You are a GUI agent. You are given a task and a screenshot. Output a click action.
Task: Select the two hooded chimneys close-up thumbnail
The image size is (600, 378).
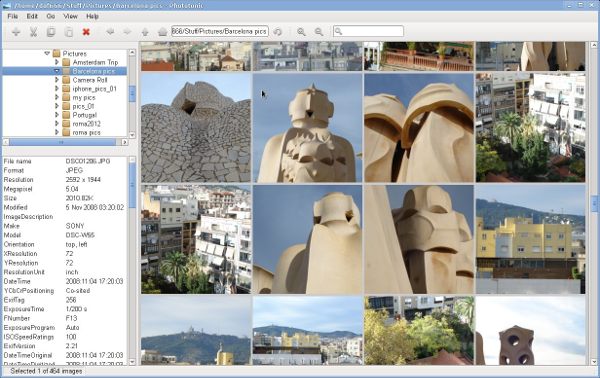pyautogui.click(x=419, y=128)
